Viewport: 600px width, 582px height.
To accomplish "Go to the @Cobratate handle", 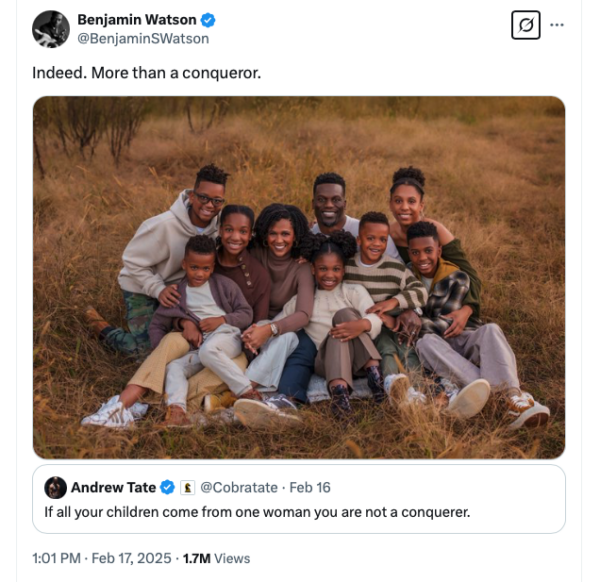I will point(239,488).
